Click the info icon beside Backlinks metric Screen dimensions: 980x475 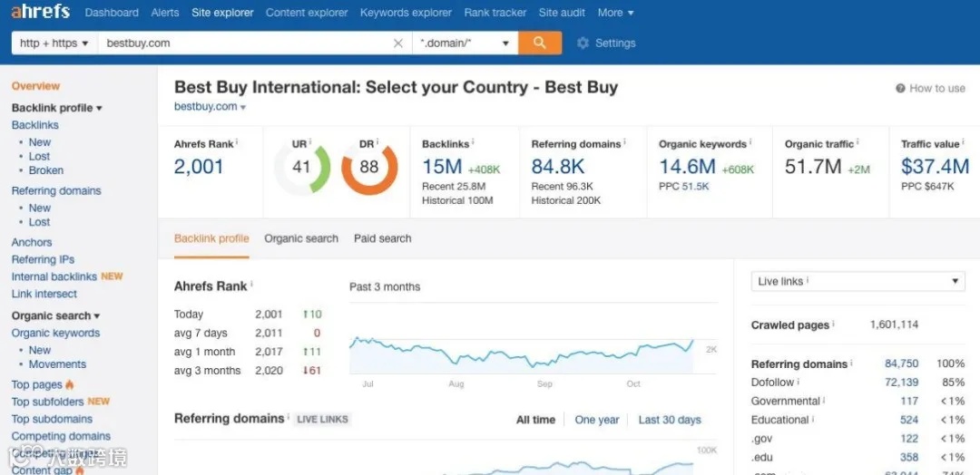click(x=473, y=142)
